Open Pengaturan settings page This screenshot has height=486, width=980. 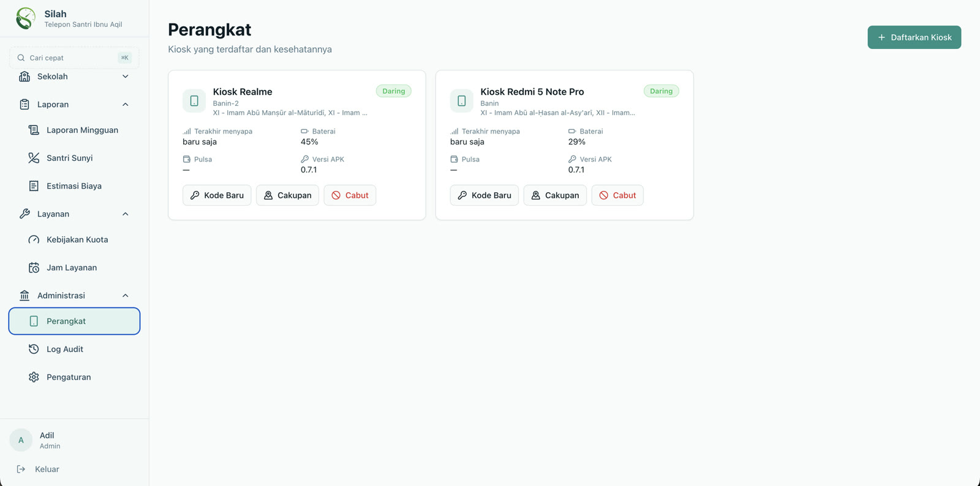click(74, 377)
